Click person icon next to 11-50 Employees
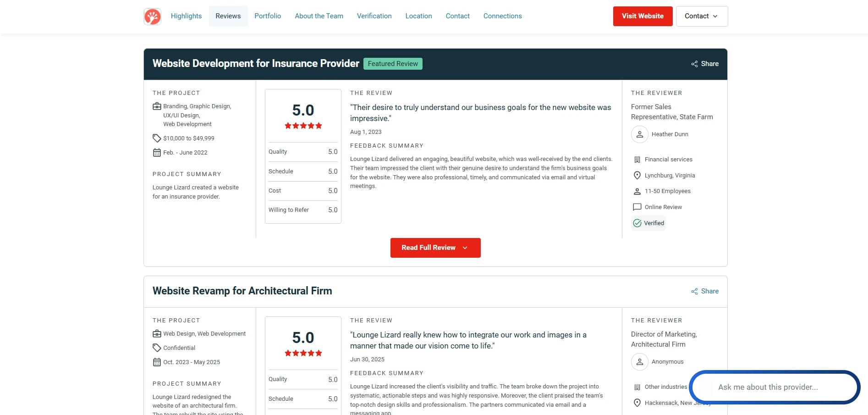 click(x=637, y=191)
